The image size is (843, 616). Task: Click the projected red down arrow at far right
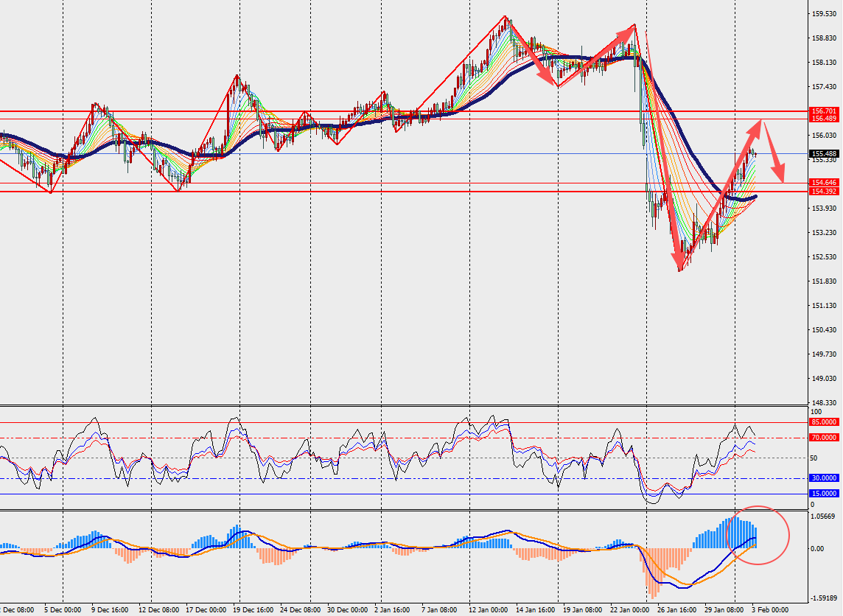[x=772, y=153]
